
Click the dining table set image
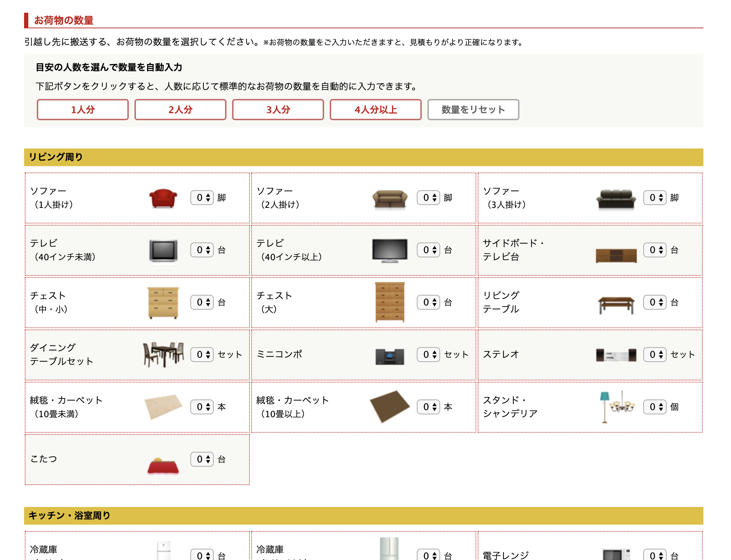[x=163, y=354]
